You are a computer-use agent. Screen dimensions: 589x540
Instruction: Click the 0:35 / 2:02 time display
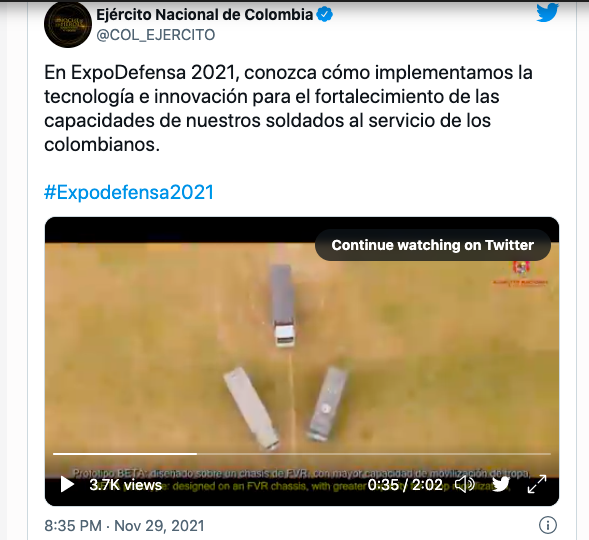click(405, 485)
